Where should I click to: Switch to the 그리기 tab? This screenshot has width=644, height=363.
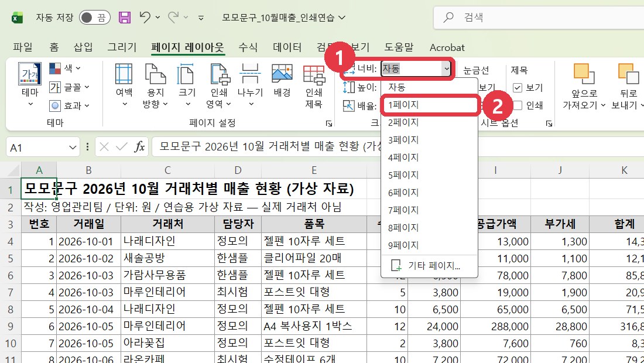click(x=122, y=47)
